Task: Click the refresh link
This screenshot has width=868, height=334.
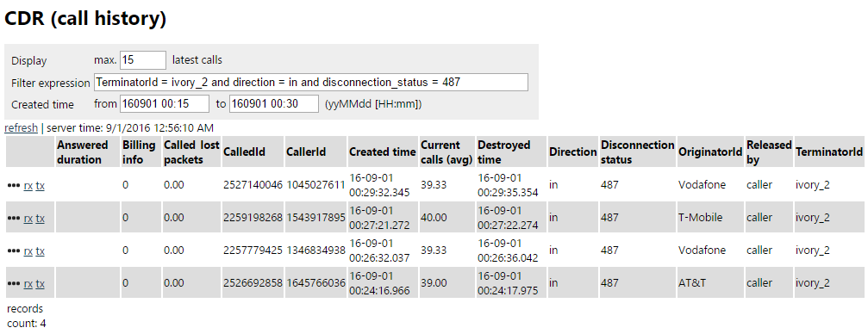Action: 21,128
